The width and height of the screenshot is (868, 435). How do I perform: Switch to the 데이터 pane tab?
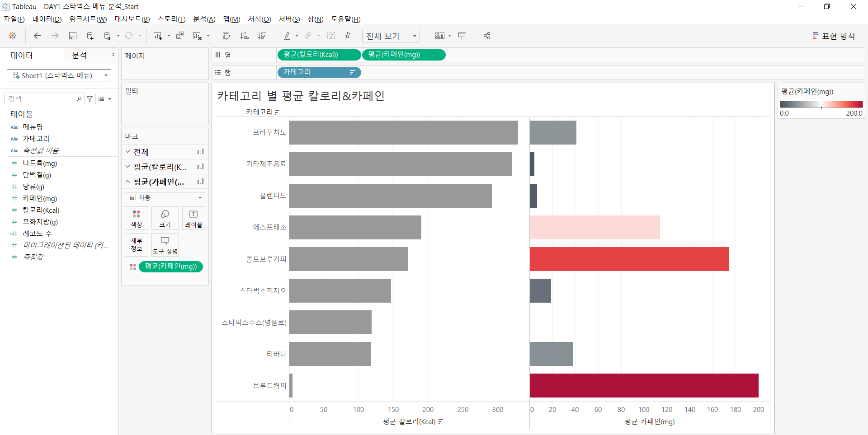click(22, 55)
